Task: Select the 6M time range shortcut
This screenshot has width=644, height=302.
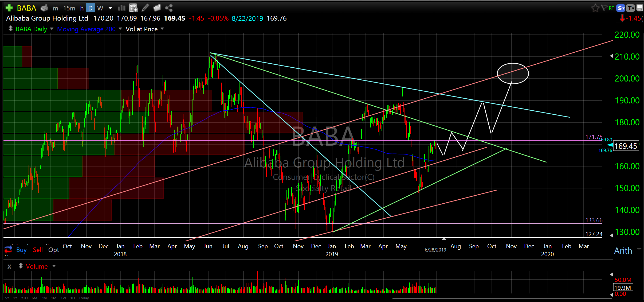Action: click(34, 298)
